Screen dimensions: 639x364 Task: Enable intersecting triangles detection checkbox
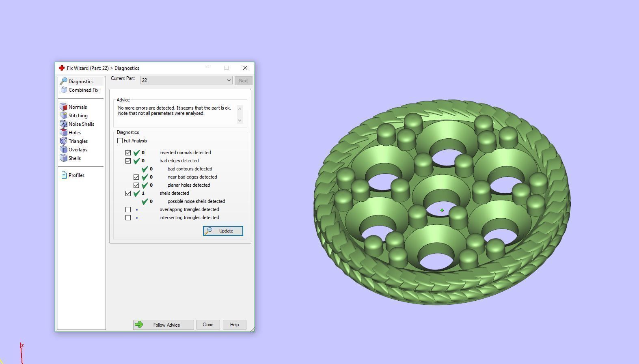[128, 218]
